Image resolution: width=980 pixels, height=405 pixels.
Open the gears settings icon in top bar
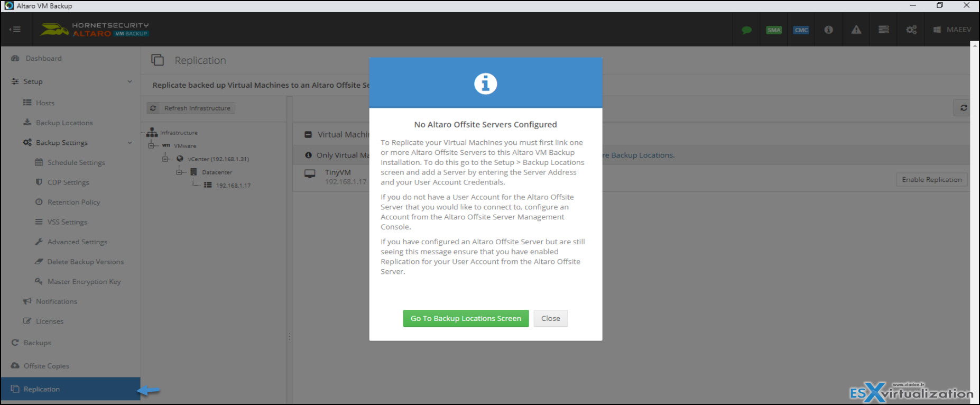tap(911, 30)
